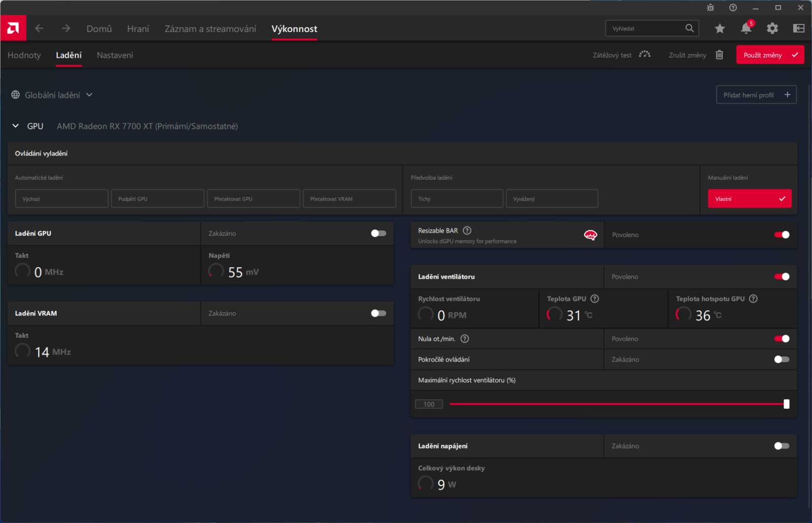Viewport: 812px width, 523px height.
Task: Open the Hraní tab
Action: (x=138, y=29)
